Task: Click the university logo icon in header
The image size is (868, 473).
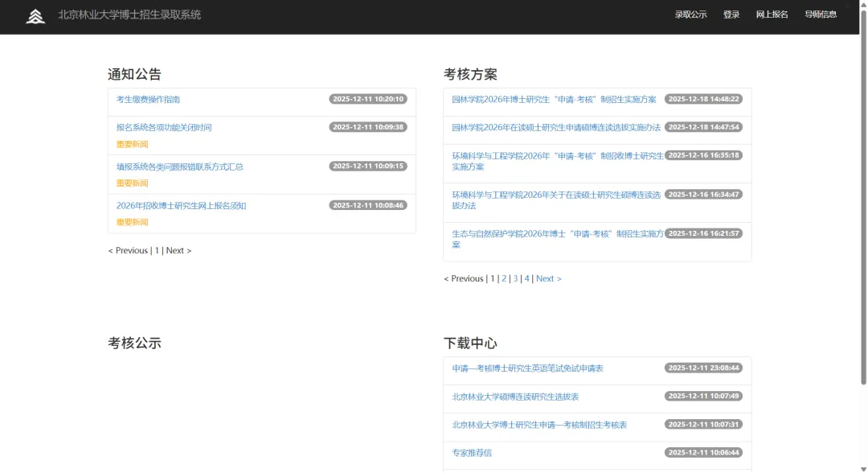Action: [35, 17]
